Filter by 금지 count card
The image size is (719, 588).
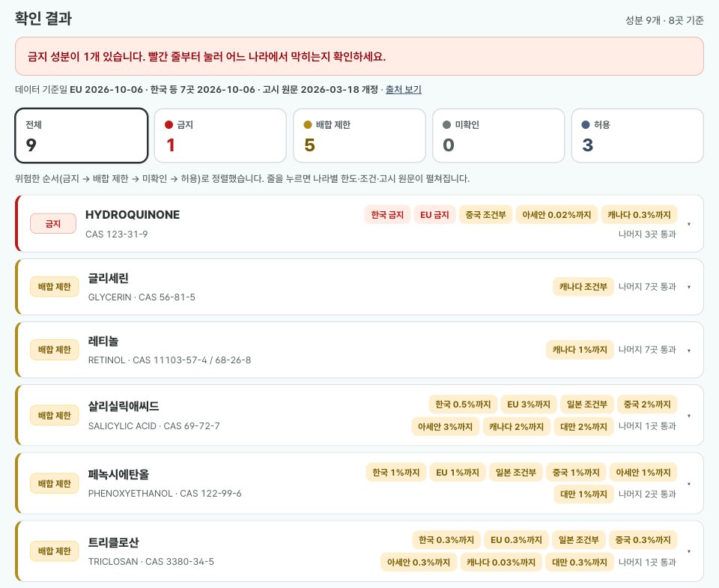click(220, 136)
